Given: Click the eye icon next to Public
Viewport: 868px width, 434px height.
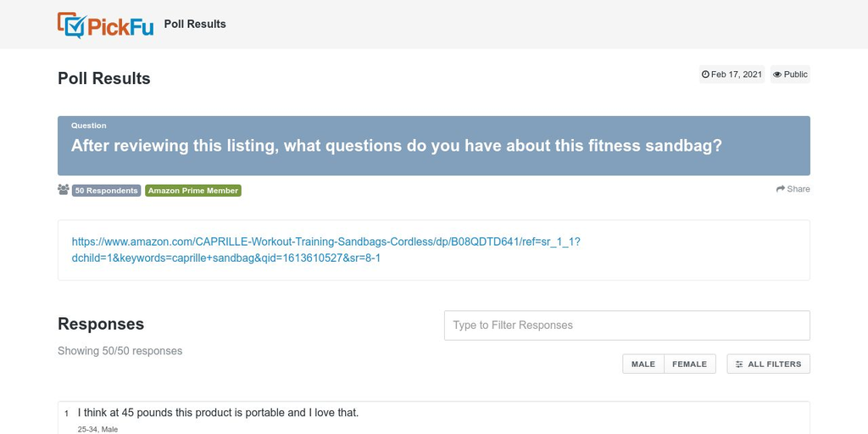Looking at the screenshot, I should pyautogui.click(x=777, y=75).
